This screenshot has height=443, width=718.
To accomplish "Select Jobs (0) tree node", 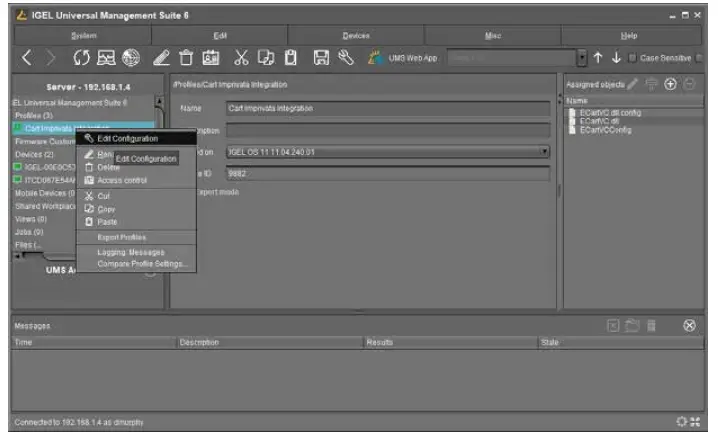I will pos(29,232).
